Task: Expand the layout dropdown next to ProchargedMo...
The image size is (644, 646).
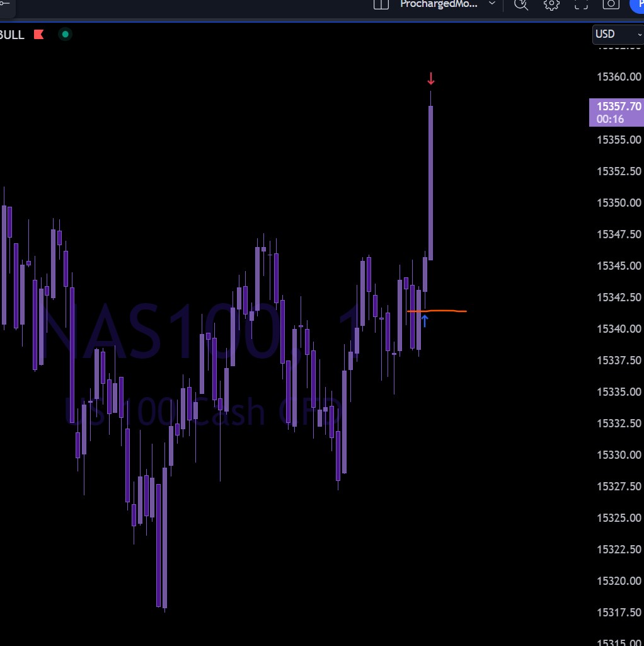Action: (492, 3)
